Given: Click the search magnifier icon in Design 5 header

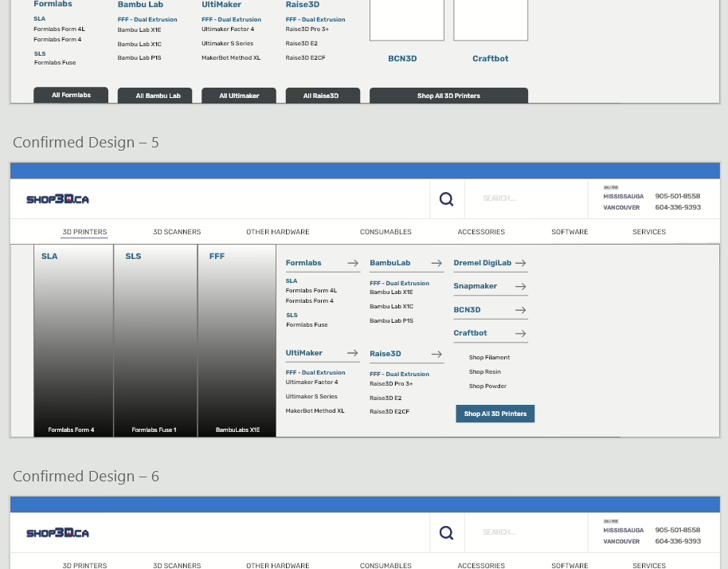Looking at the screenshot, I should [446, 198].
